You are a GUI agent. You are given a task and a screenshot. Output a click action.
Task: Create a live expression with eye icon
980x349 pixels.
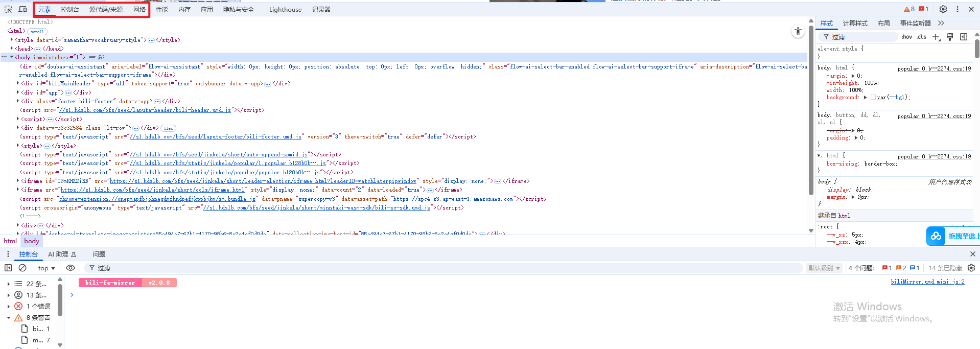click(71, 268)
